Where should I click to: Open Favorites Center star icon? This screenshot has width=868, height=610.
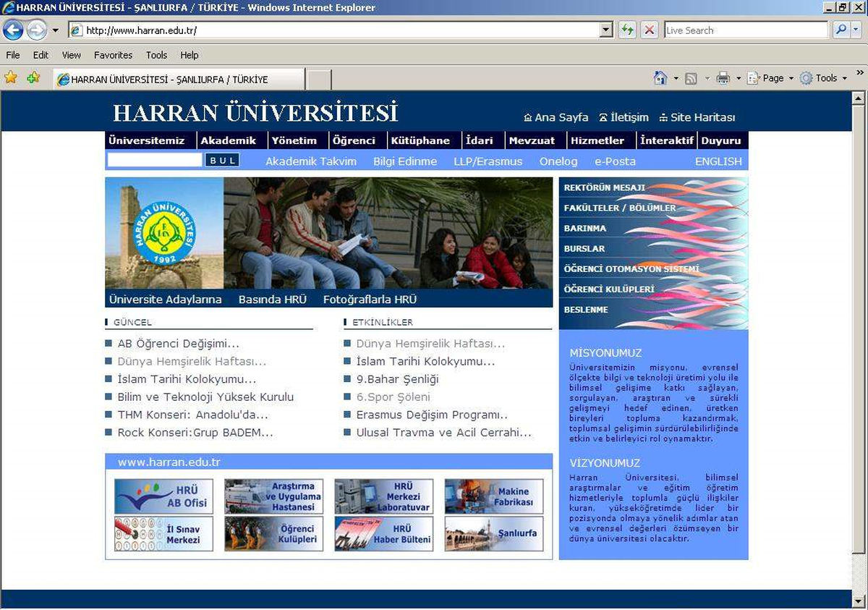click(x=11, y=78)
